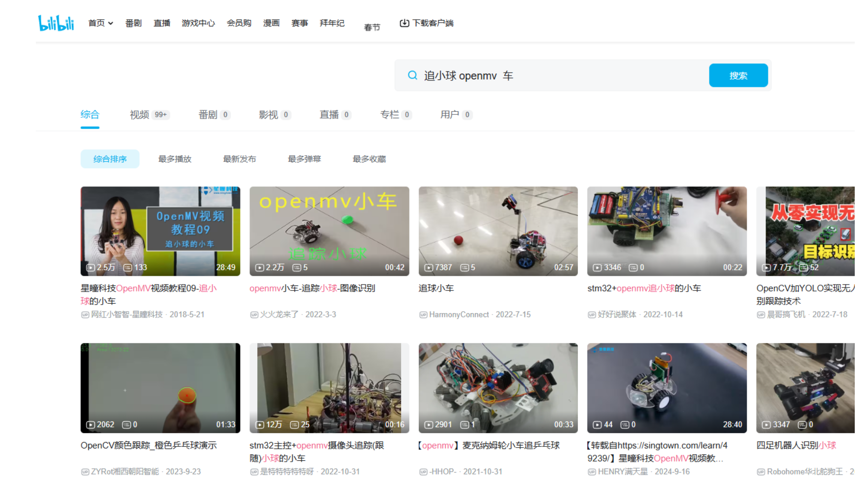
Task: Click the UP icon beside 火火龙来了
Action: click(254, 314)
